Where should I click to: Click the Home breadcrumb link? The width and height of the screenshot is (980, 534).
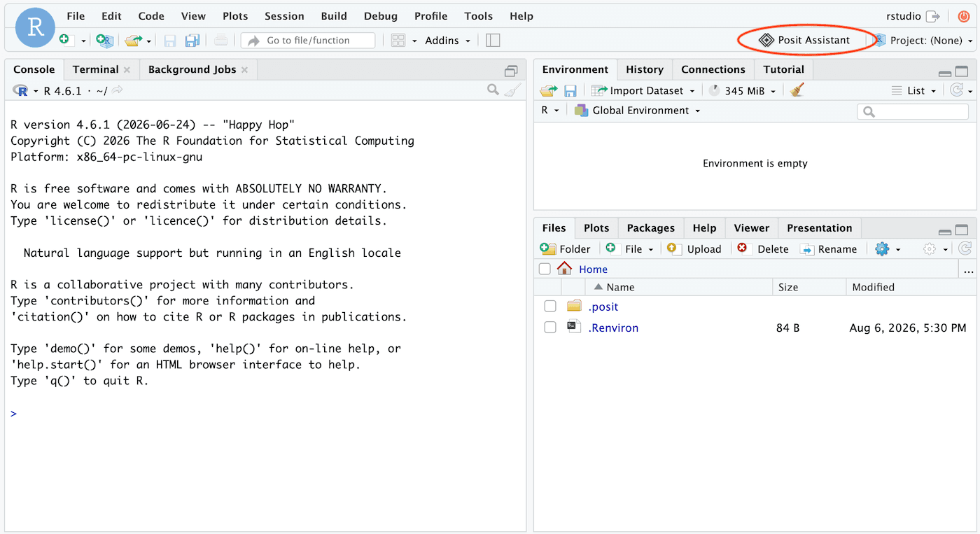coord(593,269)
